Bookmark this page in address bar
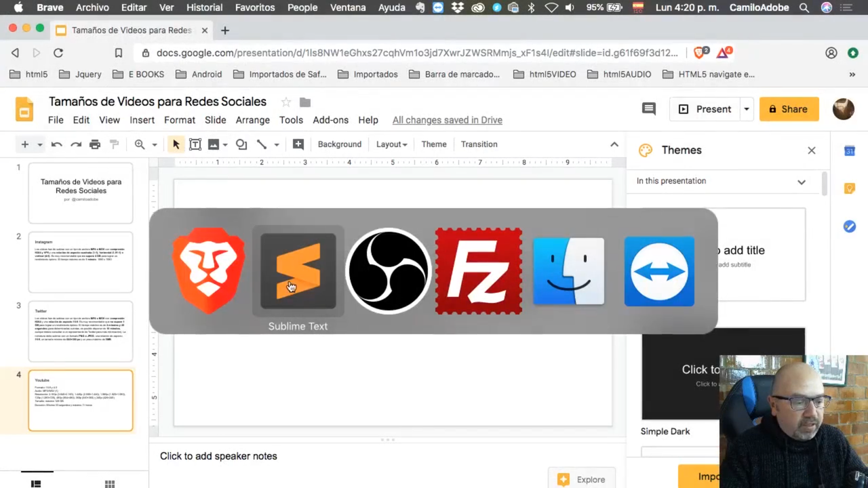Screen dimensions: 868x488 click(119, 53)
